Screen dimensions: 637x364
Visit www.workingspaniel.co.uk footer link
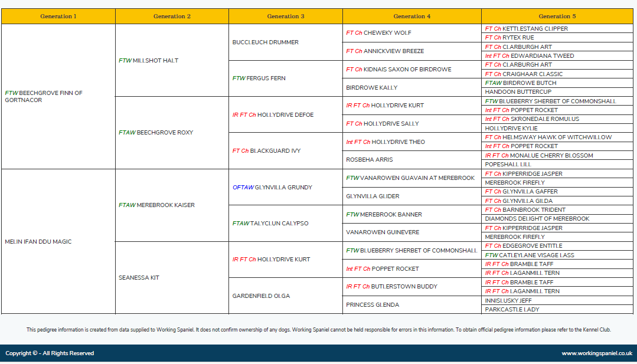(x=596, y=353)
